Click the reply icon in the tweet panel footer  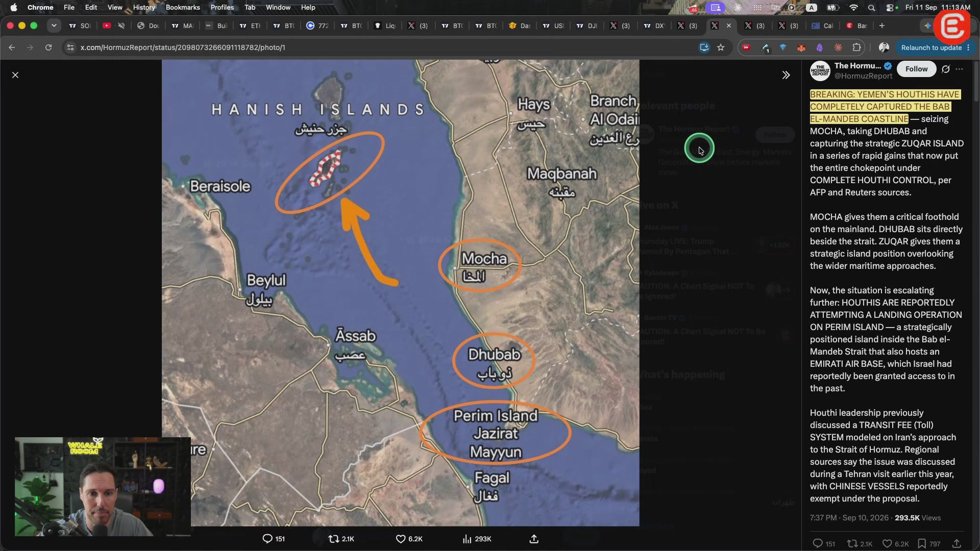click(x=817, y=543)
